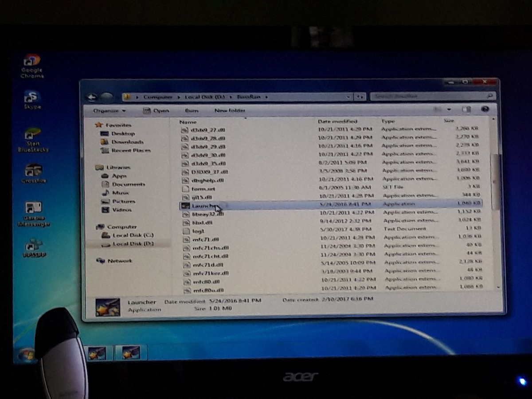Select Recent Places under Favorites
This screenshot has width=532, height=399.
(126, 150)
